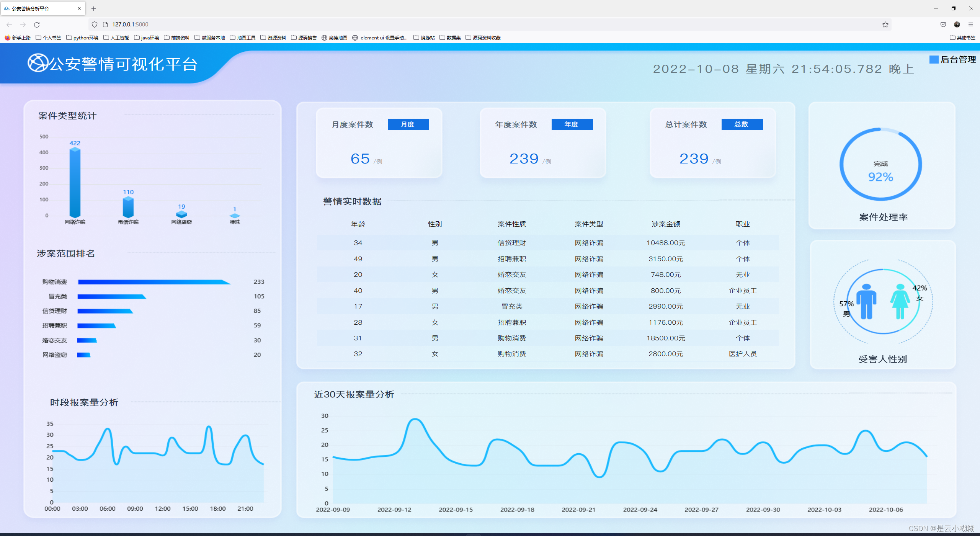
Task: Open the 镜像站 bookmark folder
Action: 424,38
